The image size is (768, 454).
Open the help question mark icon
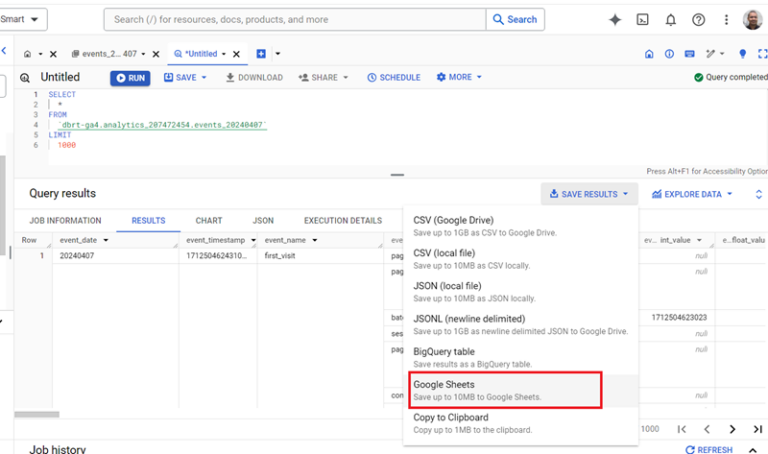pos(698,20)
